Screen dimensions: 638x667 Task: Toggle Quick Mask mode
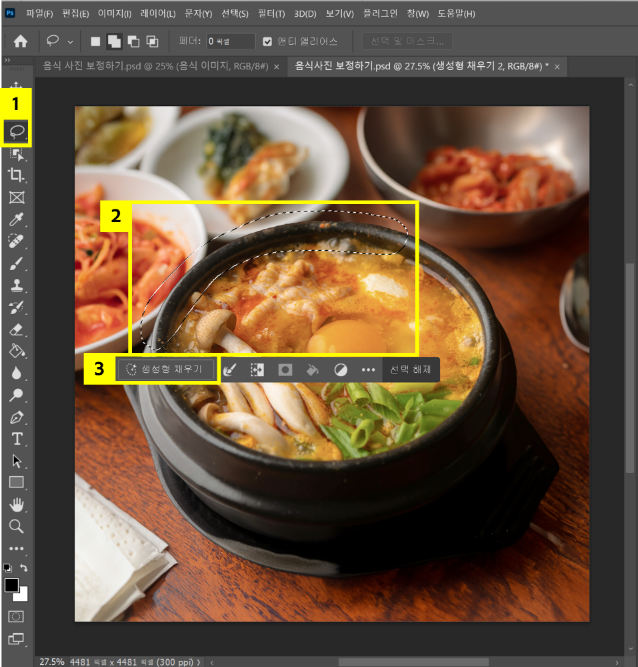[16, 616]
